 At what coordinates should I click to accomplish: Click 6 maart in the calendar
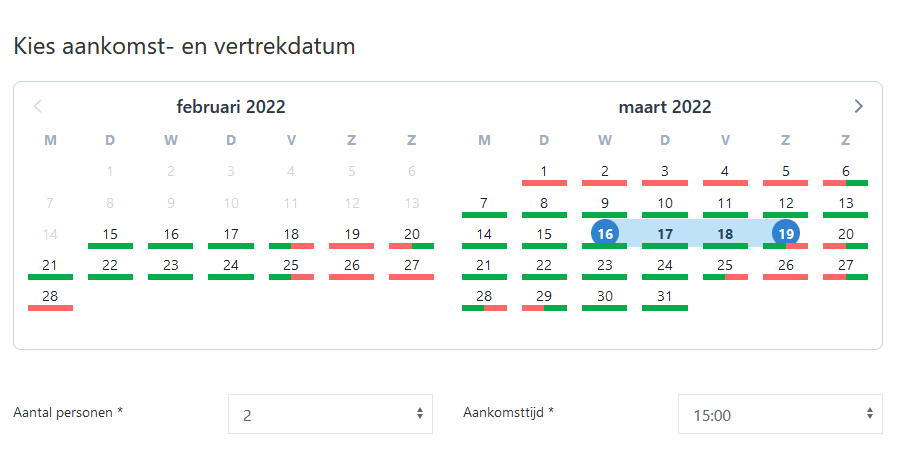845,171
